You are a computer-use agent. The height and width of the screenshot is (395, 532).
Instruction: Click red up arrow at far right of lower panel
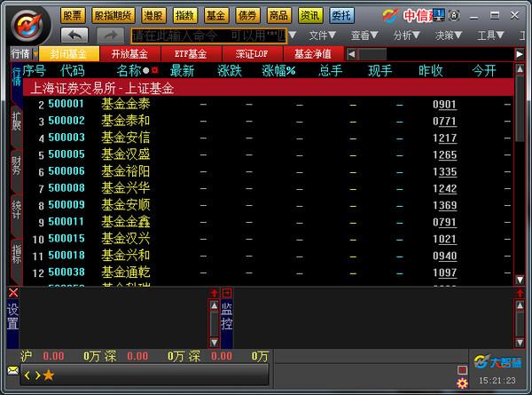coord(520,293)
